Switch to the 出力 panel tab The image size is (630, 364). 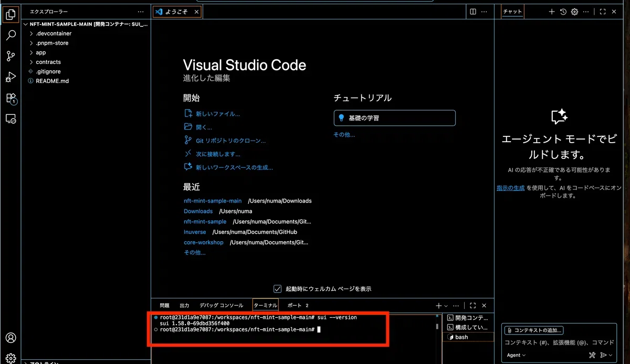coord(184,305)
